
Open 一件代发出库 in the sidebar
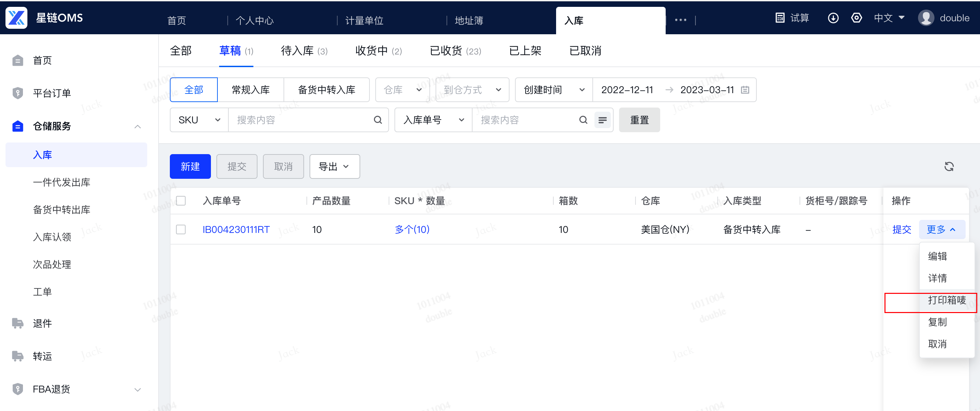pyautogui.click(x=62, y=183)
